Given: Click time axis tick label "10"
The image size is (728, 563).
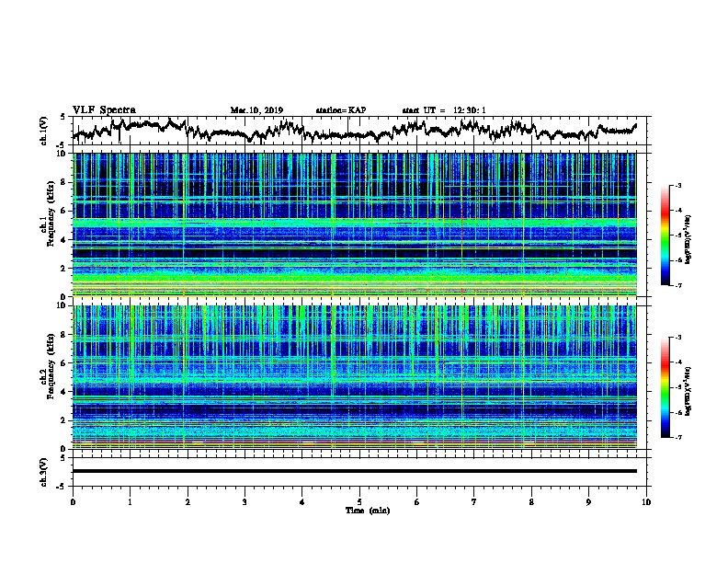Looking at the screenshot, I should tap(646, 502).
